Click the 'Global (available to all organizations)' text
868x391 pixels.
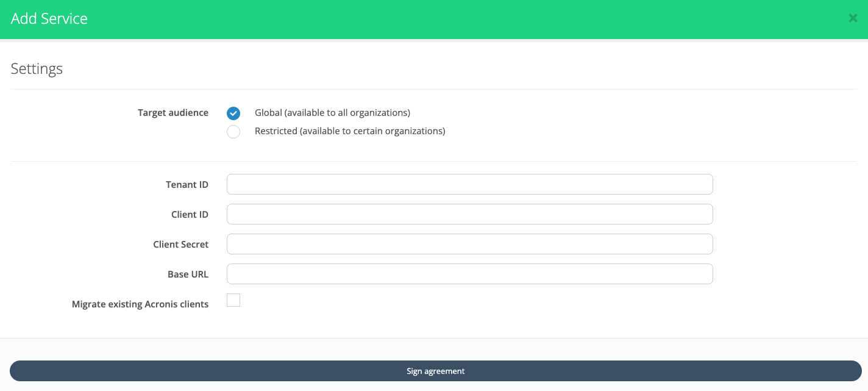coord(332,113)
